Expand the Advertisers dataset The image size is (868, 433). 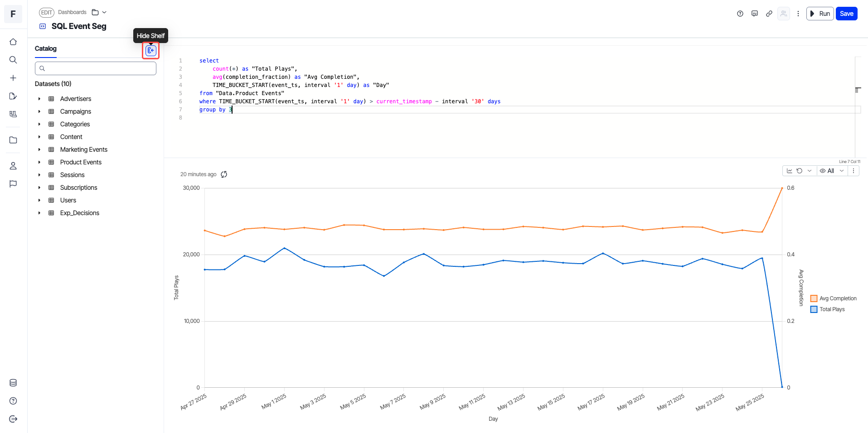[39, 99]
